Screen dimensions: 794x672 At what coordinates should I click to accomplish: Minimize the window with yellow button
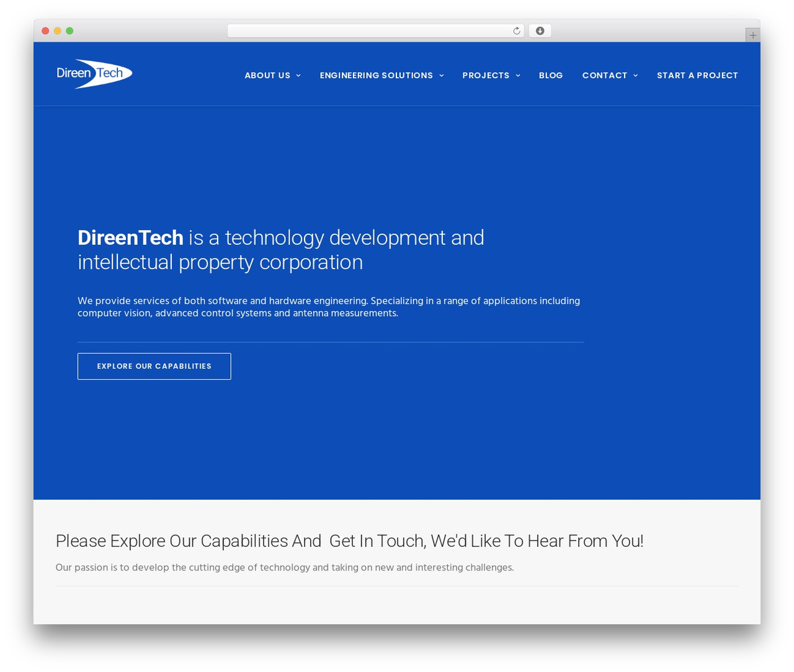coord(58,31)
